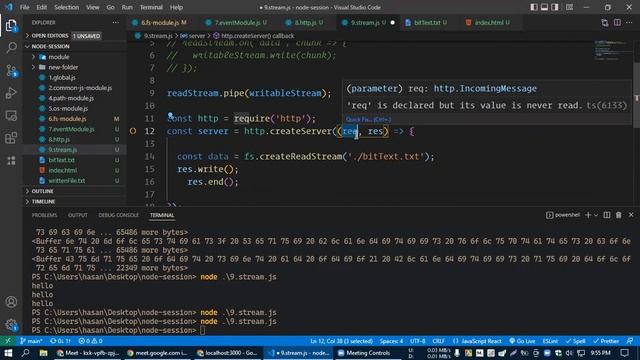Open the Accounts icon in activity bar

tap(11, 302)
